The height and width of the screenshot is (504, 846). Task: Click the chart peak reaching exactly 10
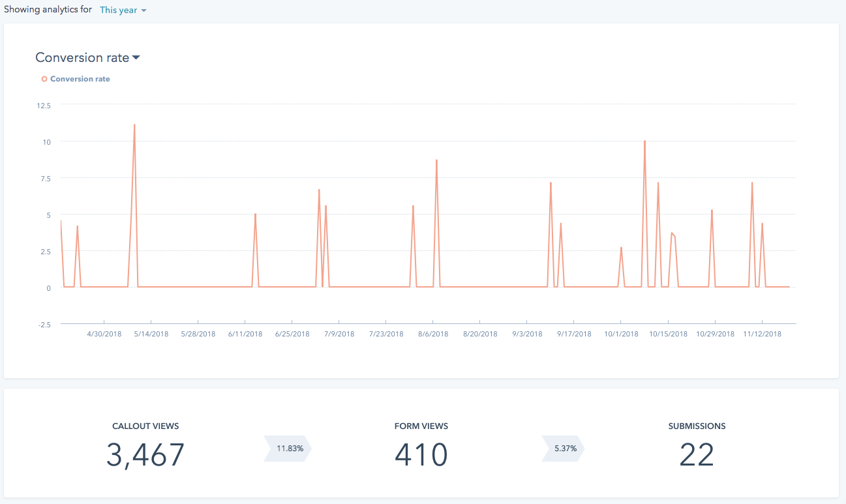pos(644,141)
